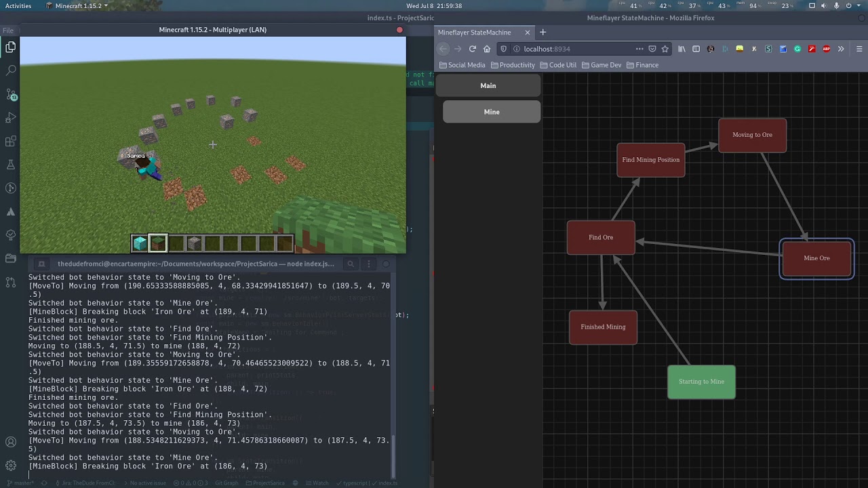The width and height of the screenshot is (868, 488).
Task: Open tracking protection shield icon
Action: 503,49
